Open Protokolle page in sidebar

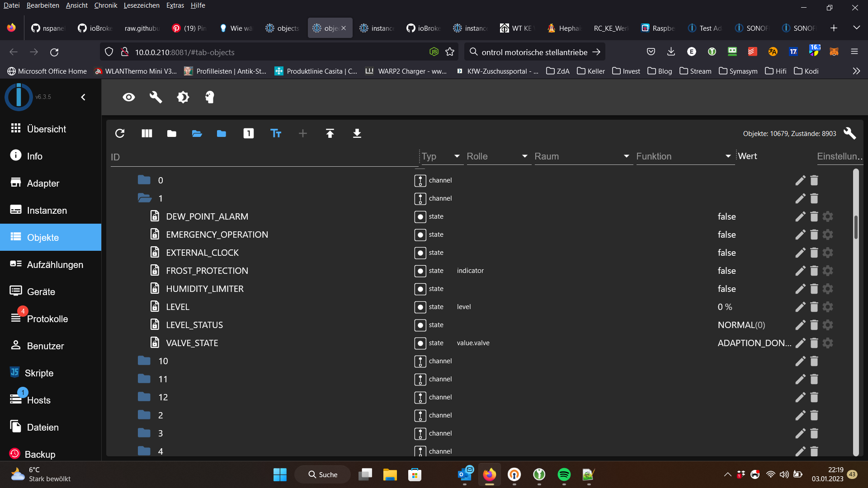click(51, 319)
